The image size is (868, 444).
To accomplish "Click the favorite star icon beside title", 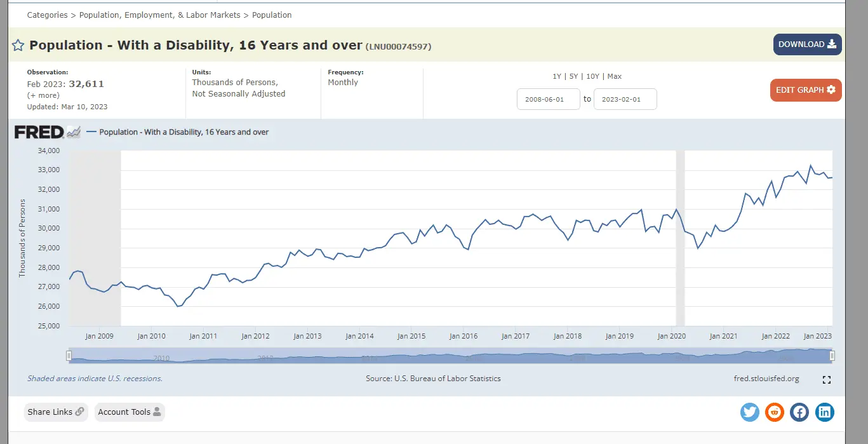I will [x=18, y=45].
